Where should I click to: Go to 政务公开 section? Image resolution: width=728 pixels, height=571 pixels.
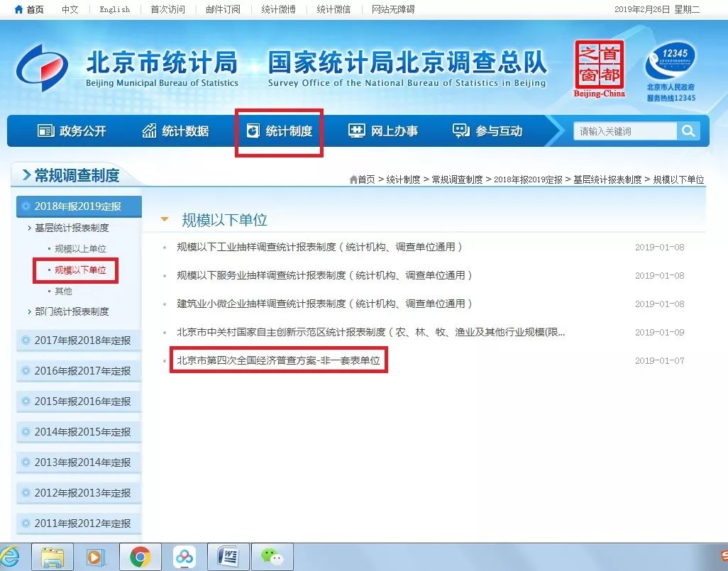pos(72,131)
